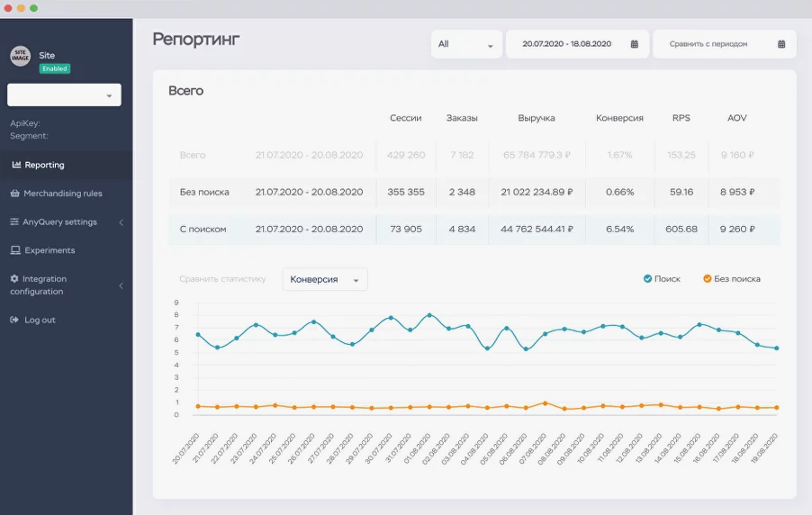812x515 pixels.
Task: Click orders value 2 348
Action: pos(462,192)
